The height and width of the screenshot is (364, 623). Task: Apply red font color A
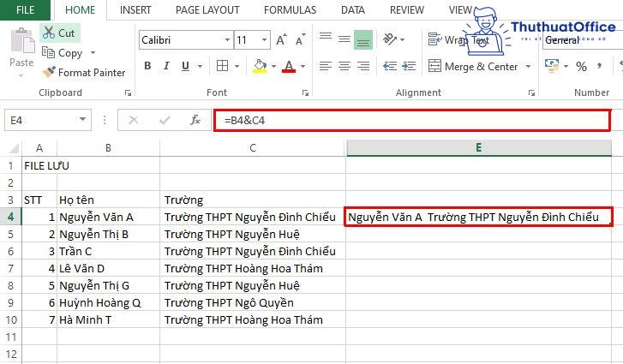[289, 66]
